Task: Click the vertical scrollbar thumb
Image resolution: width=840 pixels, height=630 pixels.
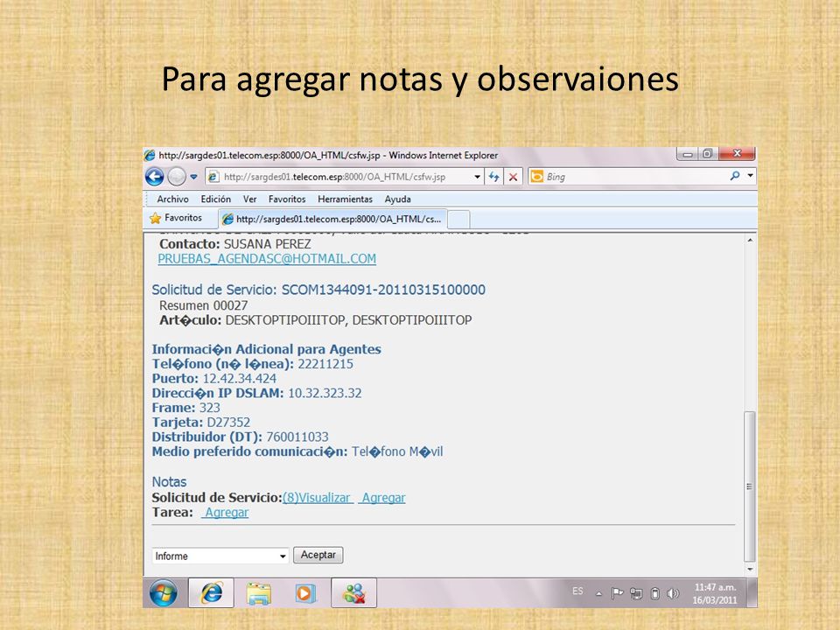Action: click(x=750, y=486)
